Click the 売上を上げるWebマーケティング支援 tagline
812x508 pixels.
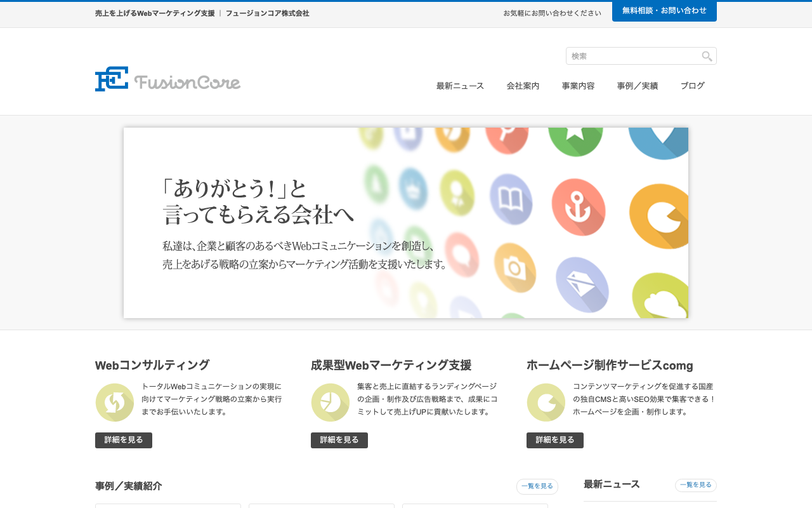click(x=155, y=13)
